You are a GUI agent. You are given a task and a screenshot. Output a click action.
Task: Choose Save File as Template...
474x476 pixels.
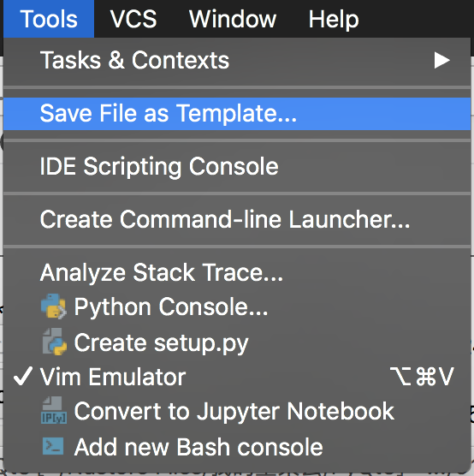(x=237, y=114)
